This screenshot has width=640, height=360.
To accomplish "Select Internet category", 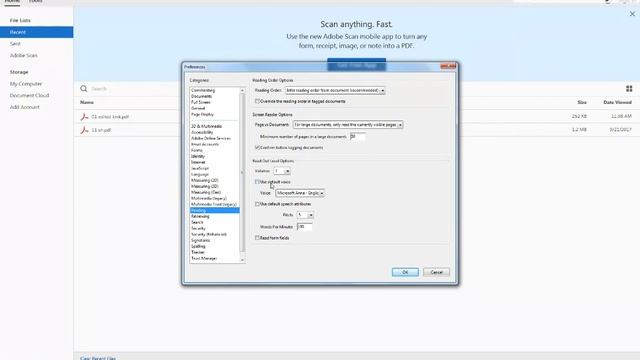I will 198,162.
